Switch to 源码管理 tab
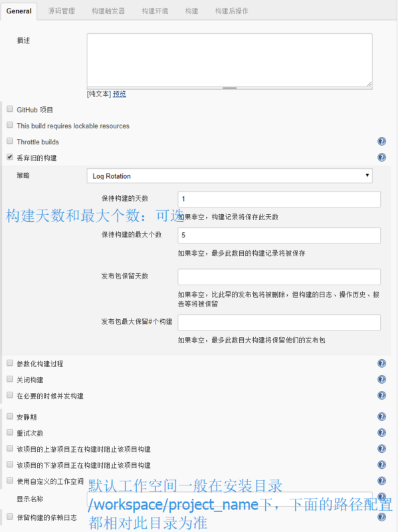Screen dimensions: 402x532 61,11
